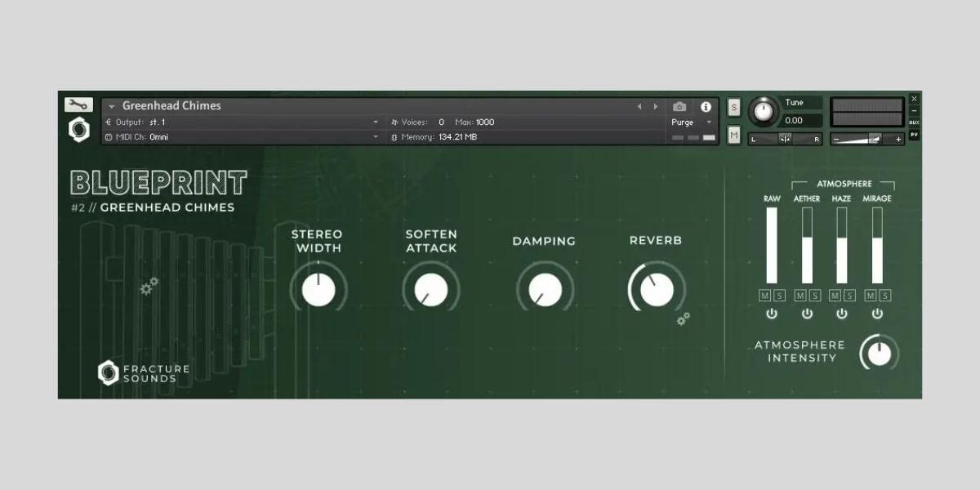Click the AETHER level fader
The image size is (980, 490).
[807, 245]
